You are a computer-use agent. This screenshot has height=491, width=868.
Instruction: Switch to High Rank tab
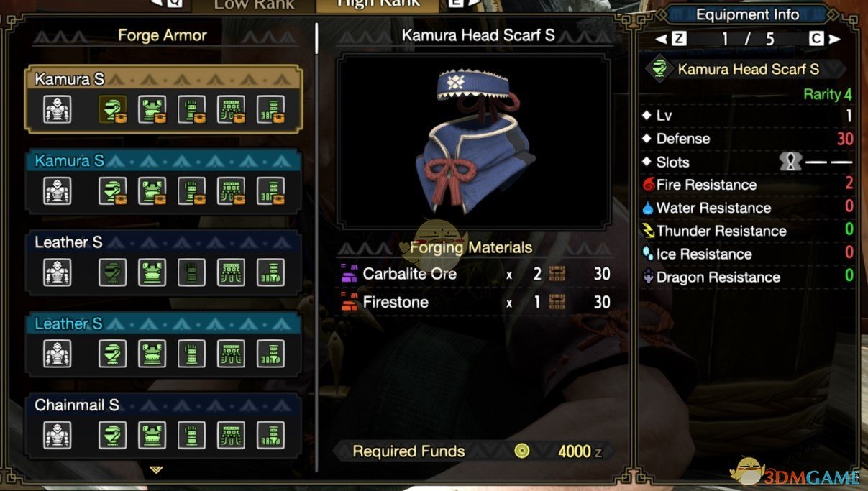click(378, 5)
